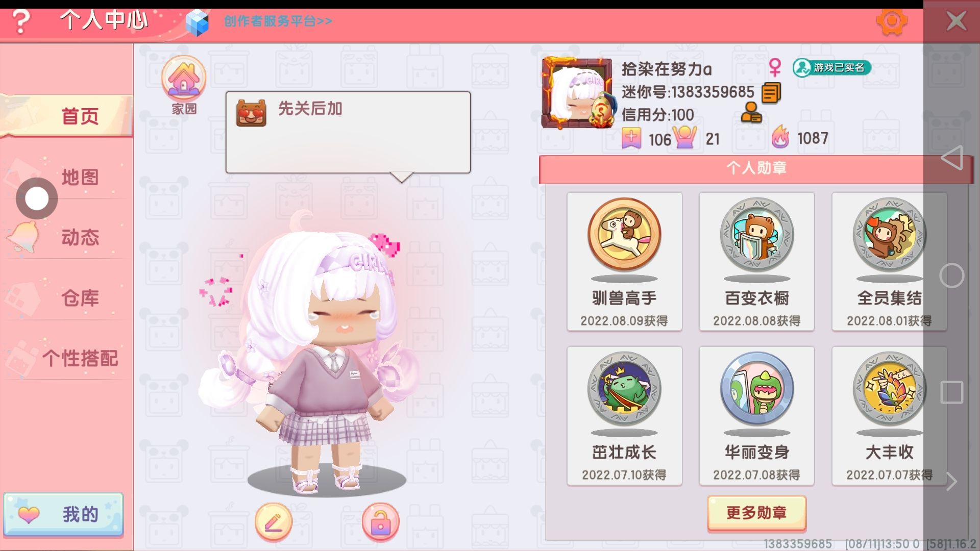Click the 更多勋章 button
Viewport: 980px width, 551px height.
pyautogui.click(x=756, y=513)
